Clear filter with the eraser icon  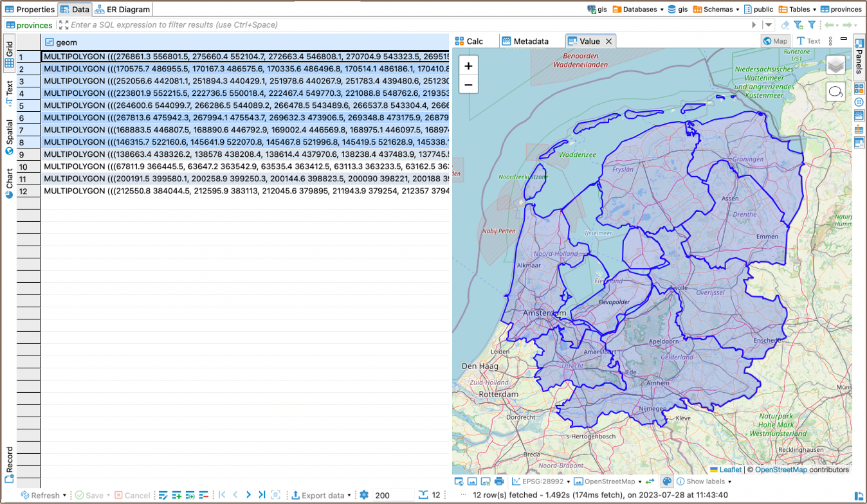click(785, 25)
